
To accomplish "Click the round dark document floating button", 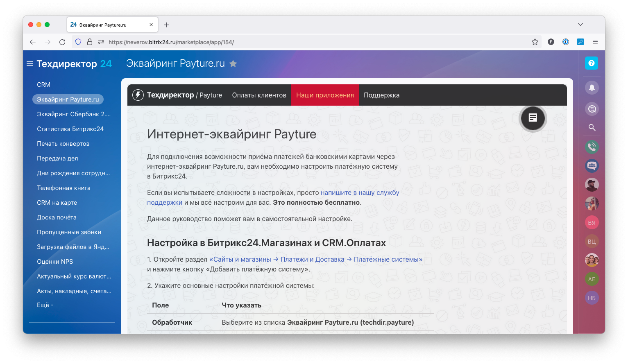I will (533, 118).
